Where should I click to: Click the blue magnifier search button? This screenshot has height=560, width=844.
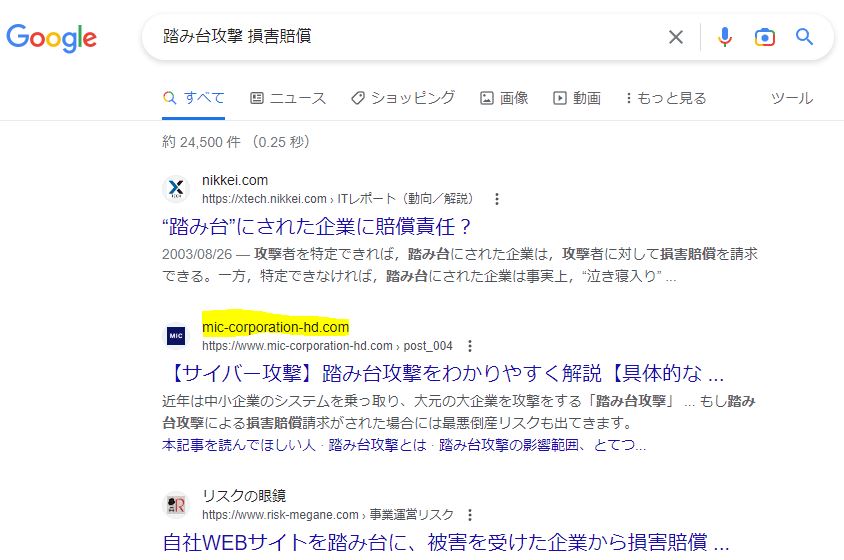[804, 37]
